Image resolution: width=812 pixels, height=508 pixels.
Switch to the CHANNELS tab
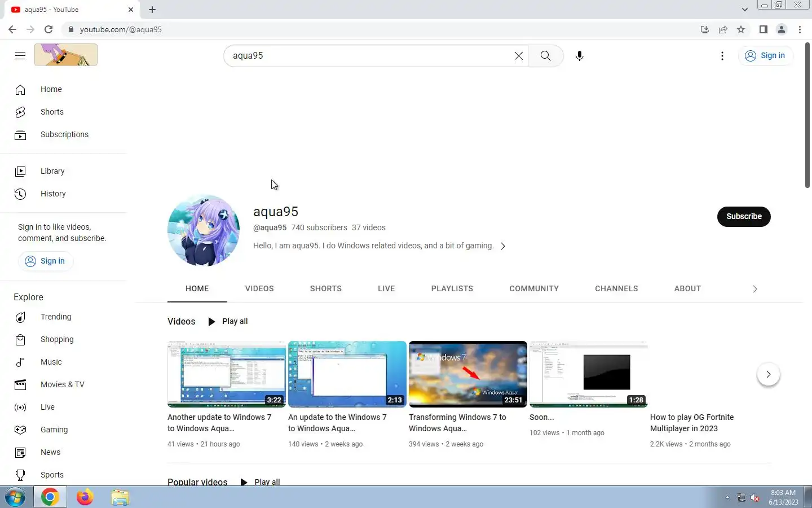point(616,288)
